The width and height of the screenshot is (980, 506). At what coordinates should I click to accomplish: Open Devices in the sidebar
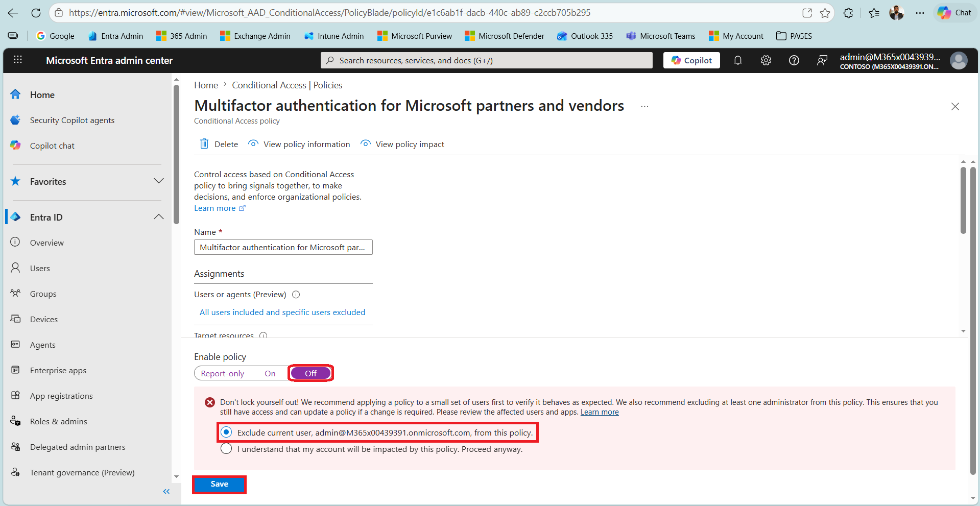pyautogui.click(x=44, y=320)
